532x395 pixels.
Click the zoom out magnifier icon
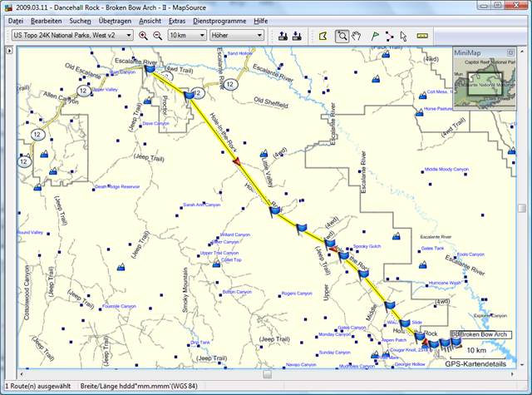point(157,36)
